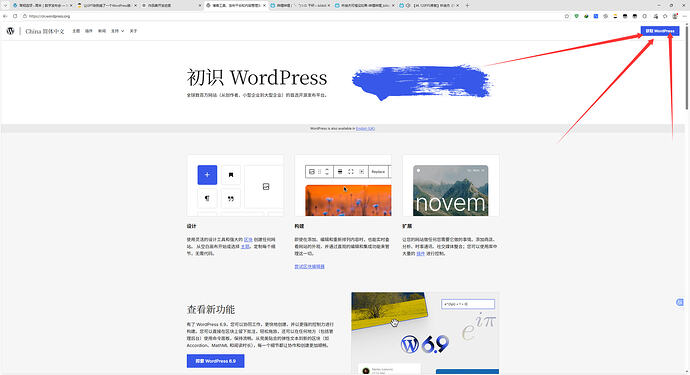The width and height of the screenshot is (690, 375).
Task: Open site information lock icon in address bar
Action: [x=25, y=16]
